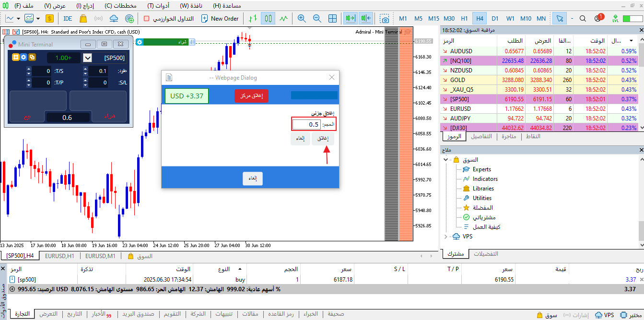Open the IDE MetaEditor icon
Viewport: 644px width, 320px height.
click(68, 19)
